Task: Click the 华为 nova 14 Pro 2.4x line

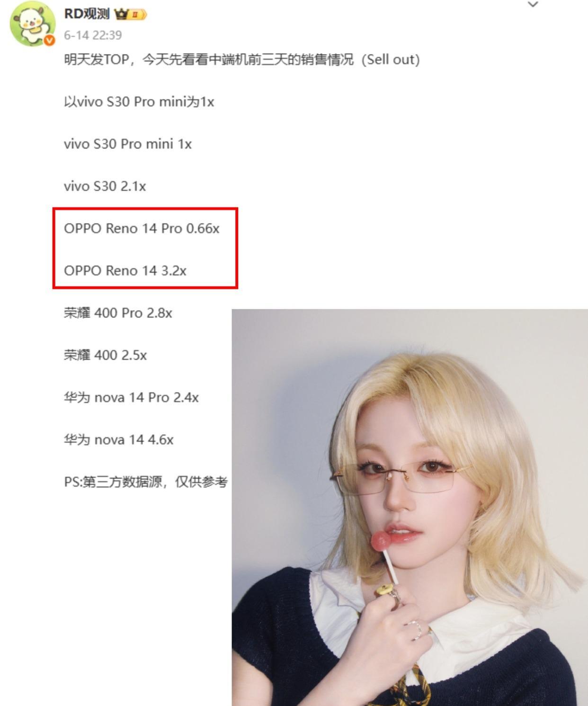Action: coord(131,397)
